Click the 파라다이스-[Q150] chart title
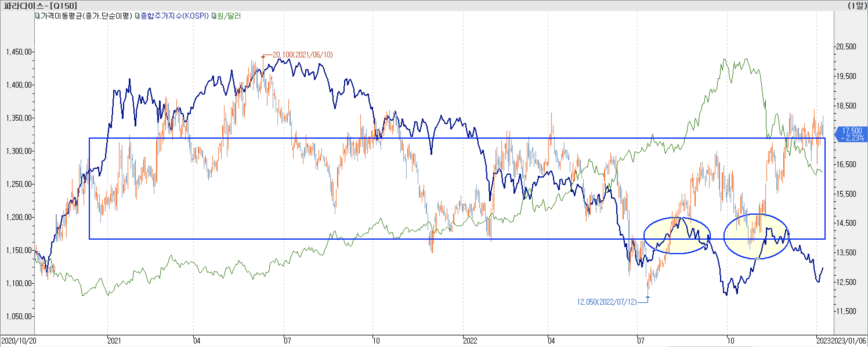868x347 pixels. click(x=40, y=6)
